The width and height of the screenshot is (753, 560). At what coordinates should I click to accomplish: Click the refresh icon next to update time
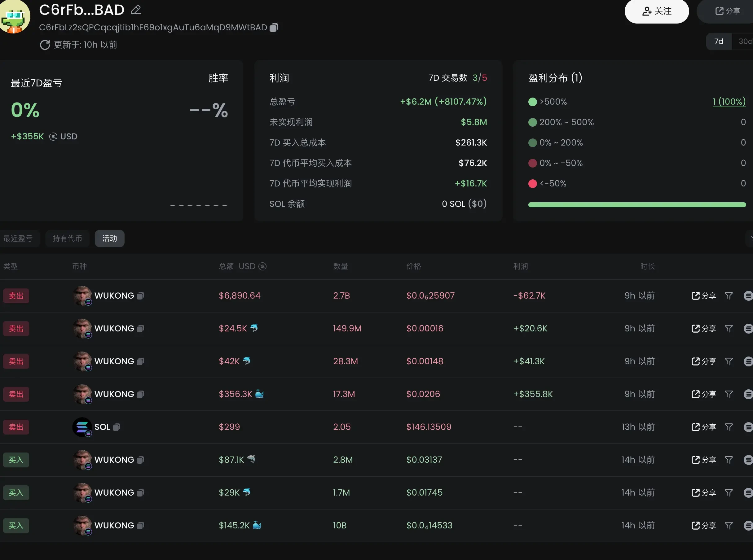click(45, 45)
